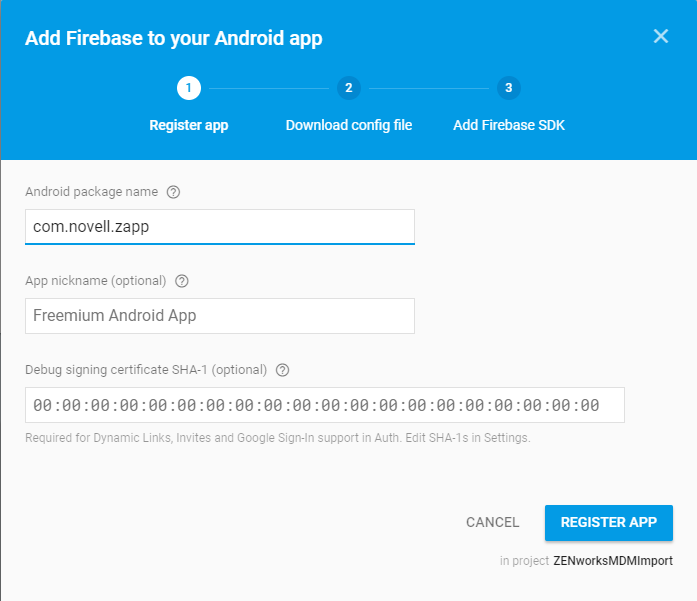Click the step 2 circle icon
697x601 pixels.
[348, 88]
